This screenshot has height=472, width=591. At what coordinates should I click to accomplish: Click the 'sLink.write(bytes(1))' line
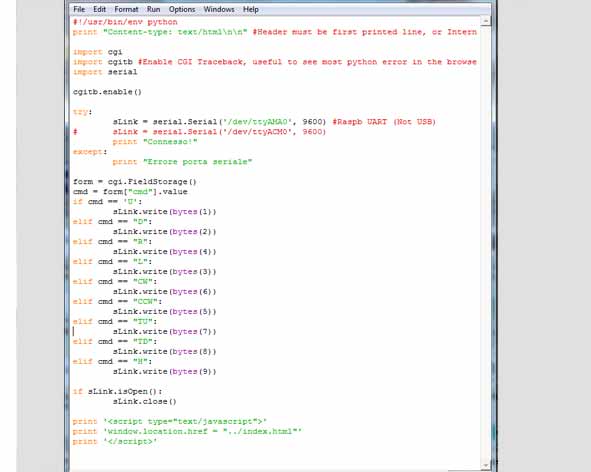click(165, 212)
